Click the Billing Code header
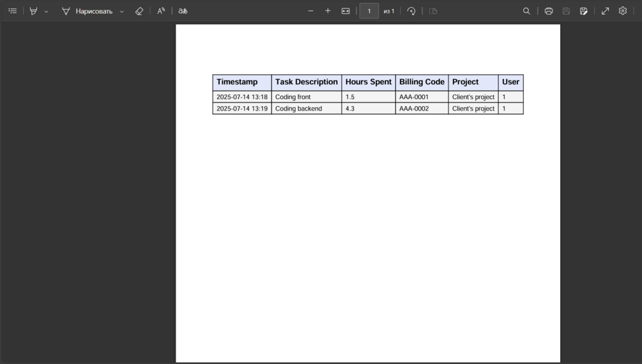642x364 pixels. point(422,82)
